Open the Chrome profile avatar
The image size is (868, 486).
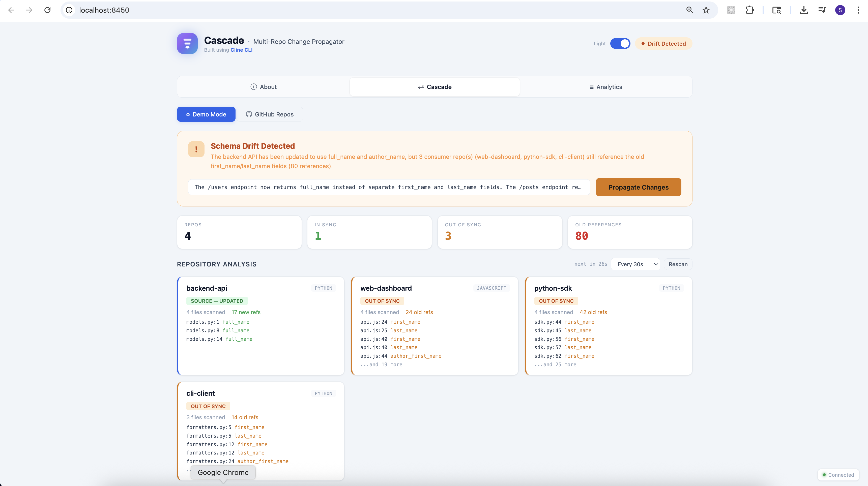click(x=840, y=10)
